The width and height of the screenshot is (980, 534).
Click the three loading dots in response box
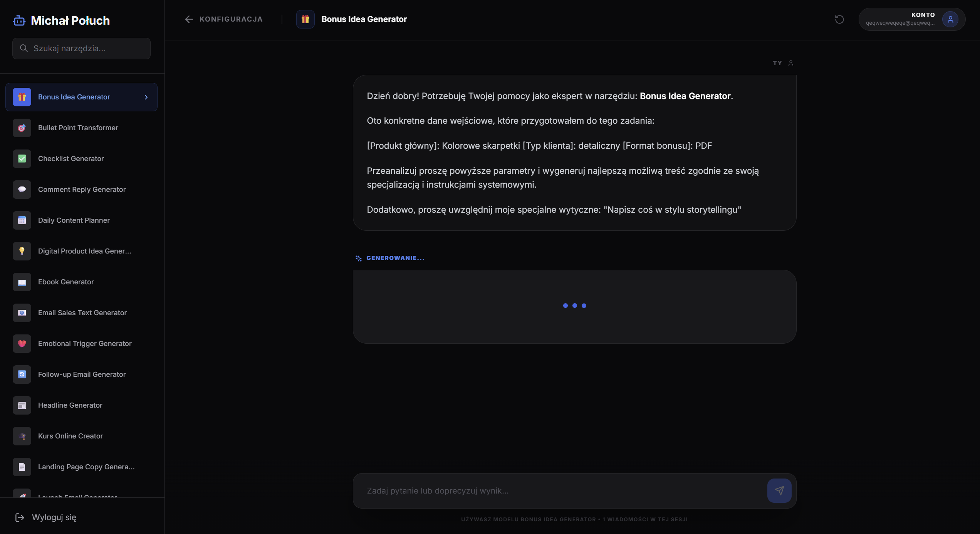click(x=574, y=306)
